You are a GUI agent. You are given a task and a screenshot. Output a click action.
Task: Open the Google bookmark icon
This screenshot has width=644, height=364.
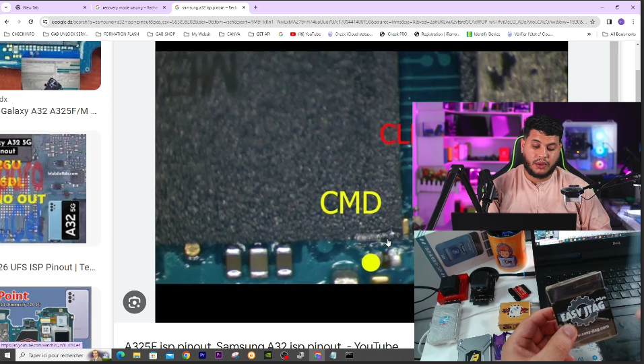[x=281, y=34]
